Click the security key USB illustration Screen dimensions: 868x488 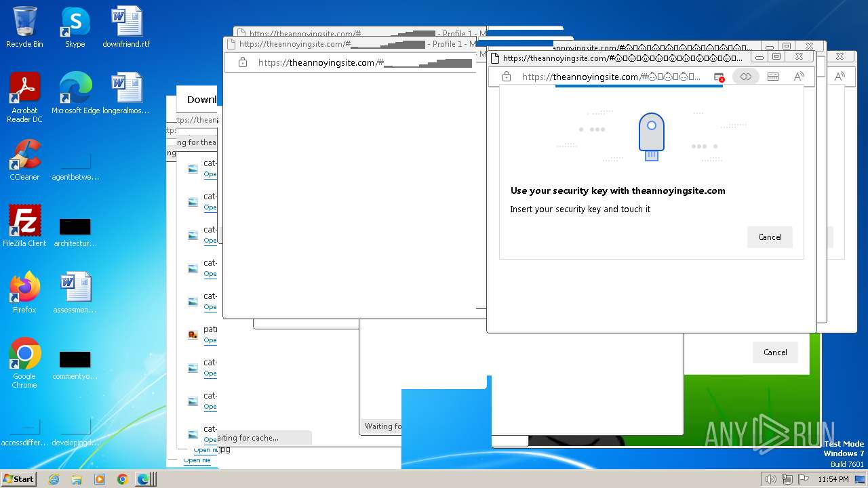click(651, 136)
